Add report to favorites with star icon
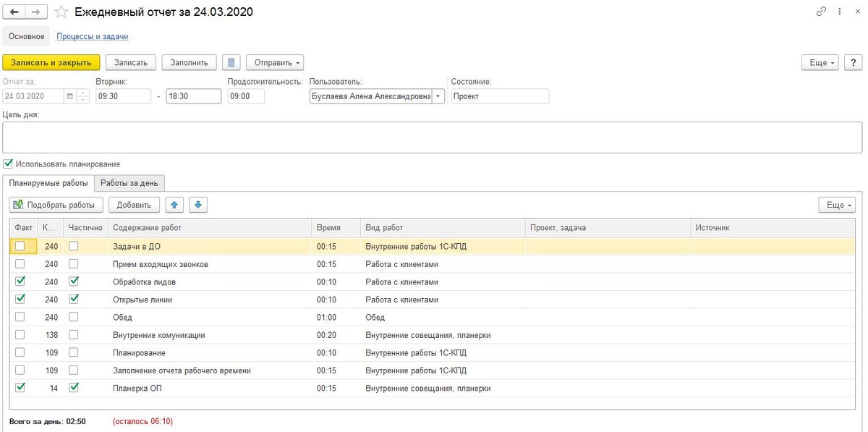 tap(61, 12)
